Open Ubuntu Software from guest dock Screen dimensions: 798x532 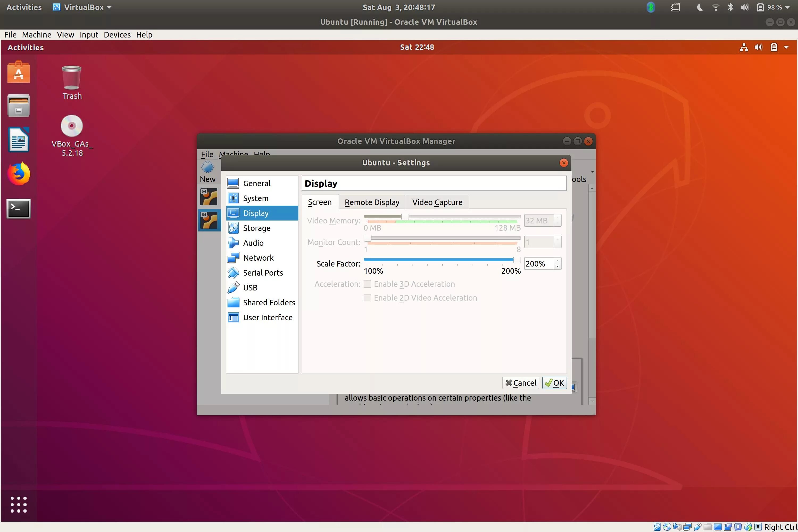19,72
